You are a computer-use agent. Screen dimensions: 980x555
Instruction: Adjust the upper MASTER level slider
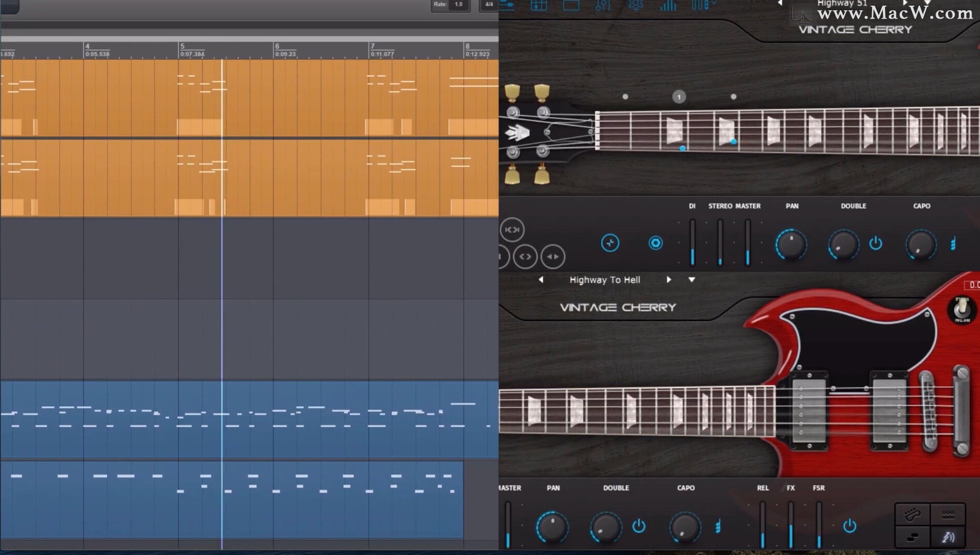(748, 242)
